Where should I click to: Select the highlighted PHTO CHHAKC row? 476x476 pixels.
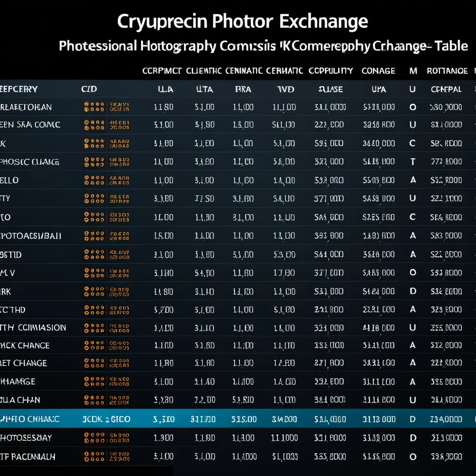[238, 419]
